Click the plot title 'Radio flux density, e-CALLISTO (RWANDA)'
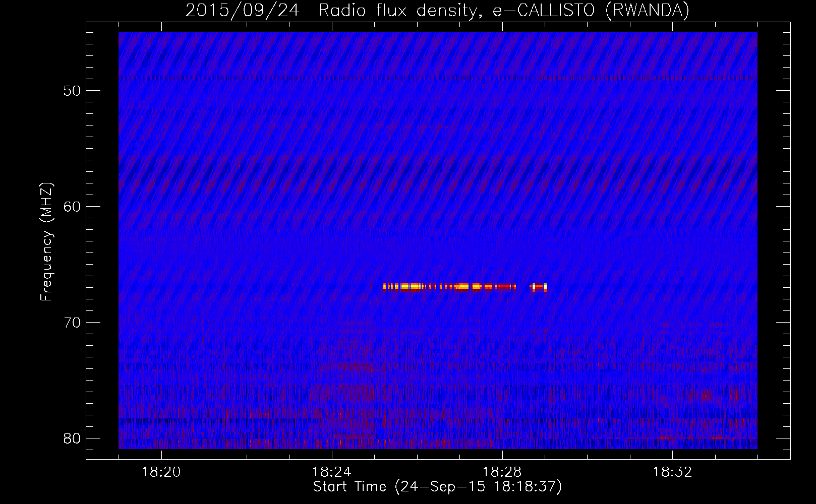This screenshot has width=816, height=504. pos(504,11)
